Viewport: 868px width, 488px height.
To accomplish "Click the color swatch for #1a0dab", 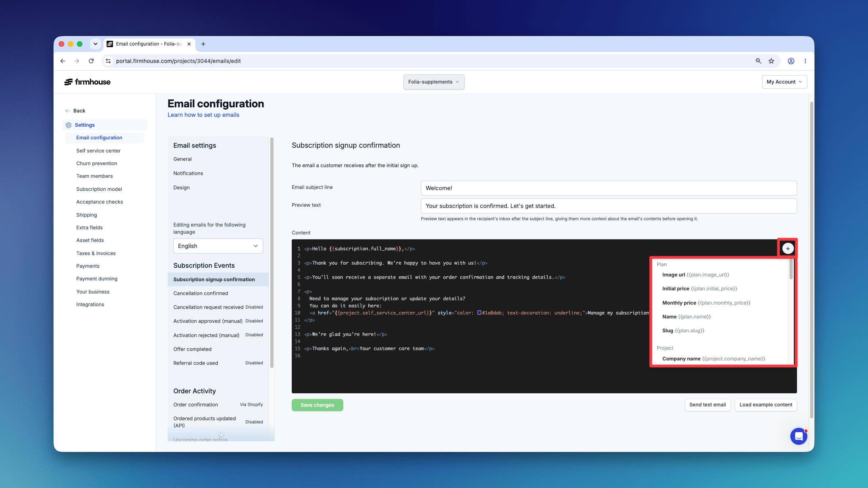I will coord(479,313).
